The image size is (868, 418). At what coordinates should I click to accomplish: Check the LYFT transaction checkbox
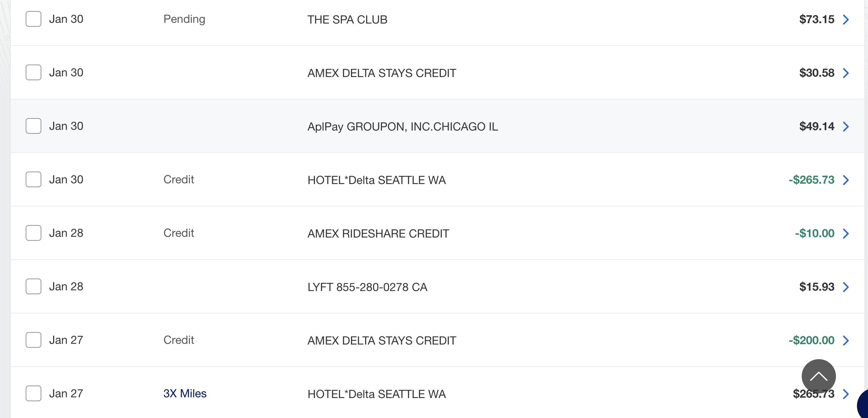(x=33, y=286)
